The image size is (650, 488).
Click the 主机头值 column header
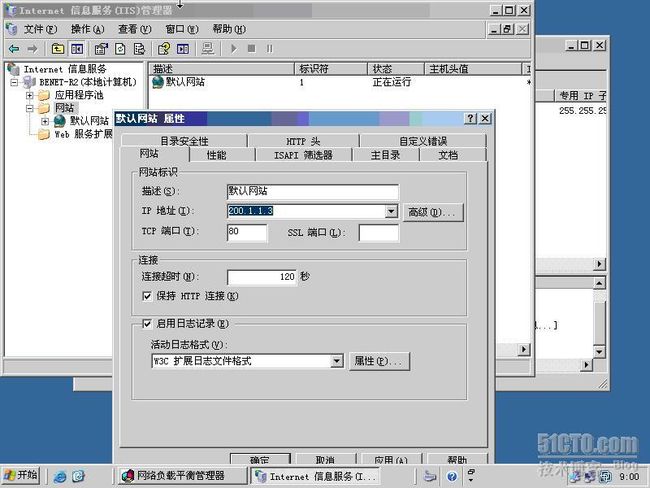(473, 69)
